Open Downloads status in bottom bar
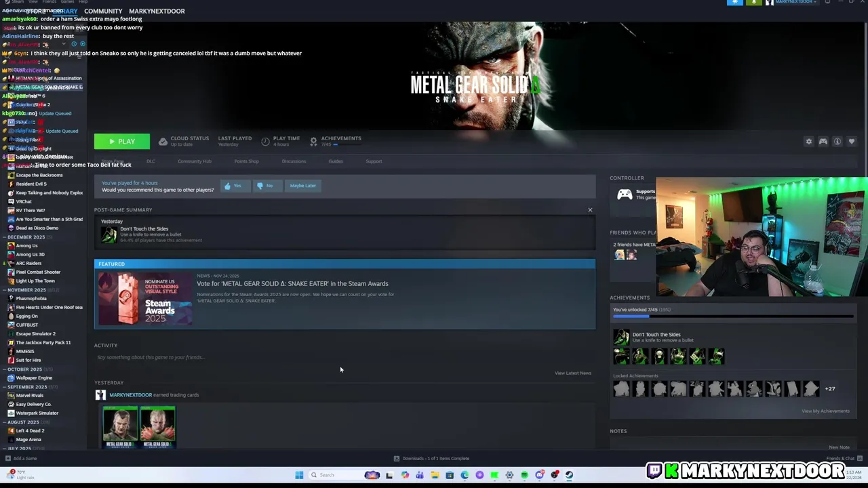This screenshot has width=868, height=488. pyautogui.click(x=432, y=458)
